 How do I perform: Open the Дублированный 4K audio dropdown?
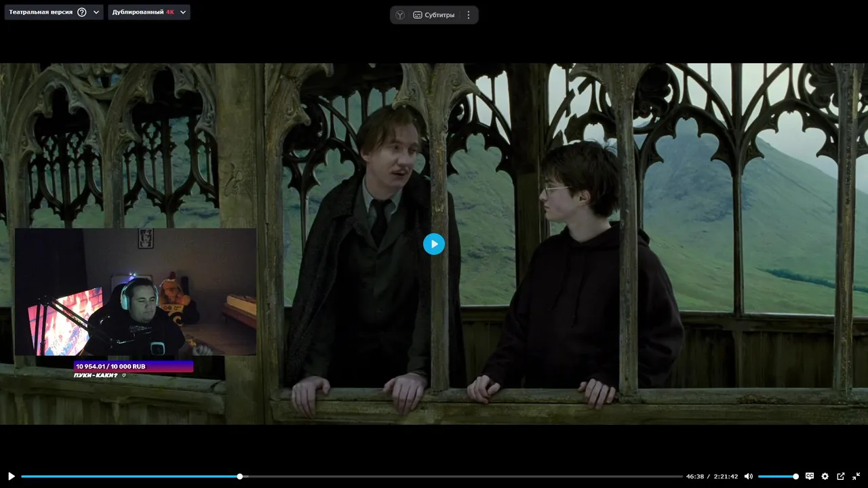click(149, 12)
